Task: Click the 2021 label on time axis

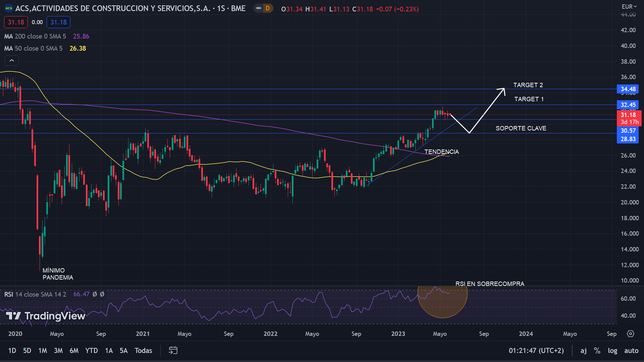Action: [143, 334]
